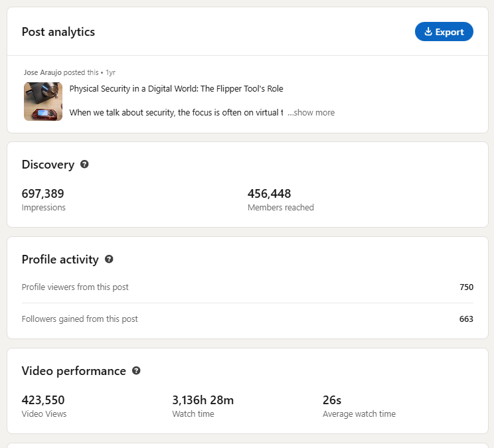
Task: Expand post text with show more
Action: point(311,113)
